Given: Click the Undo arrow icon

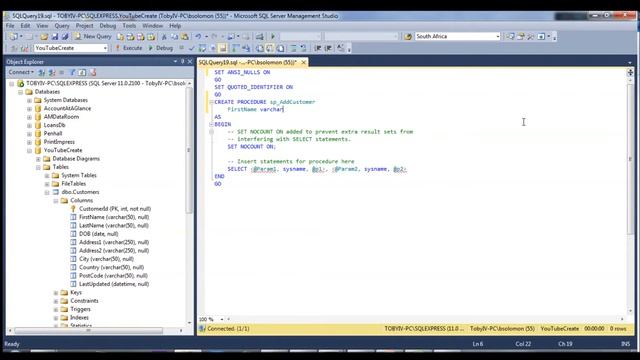Looking at the screenshot, I should click(x=198, y=37).
